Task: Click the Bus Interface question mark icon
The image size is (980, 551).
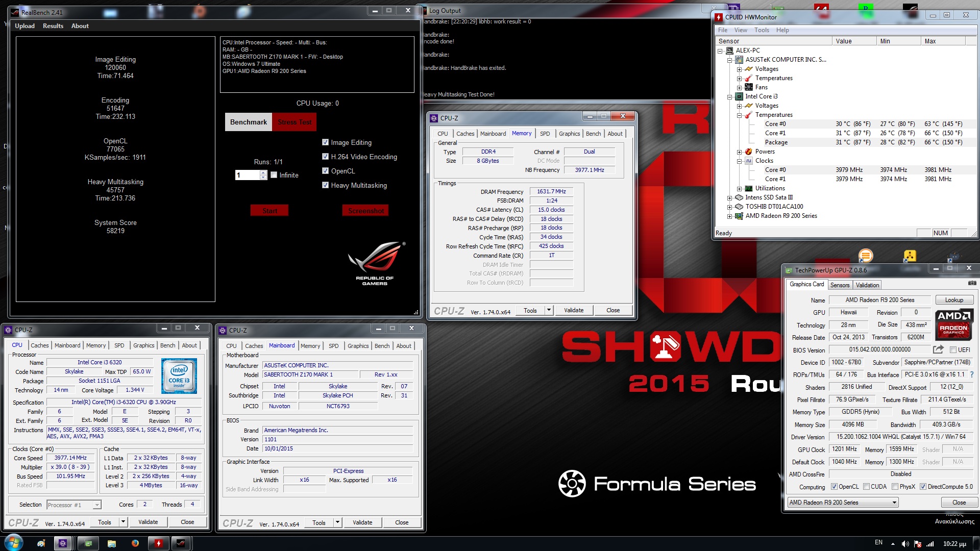Action: click(x=971, y=374)
